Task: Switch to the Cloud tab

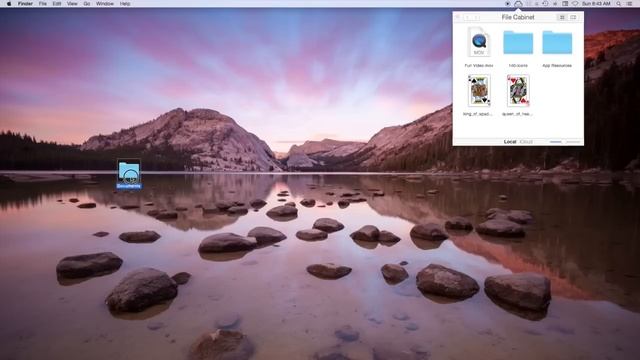Action: click(x=526, y=142)
